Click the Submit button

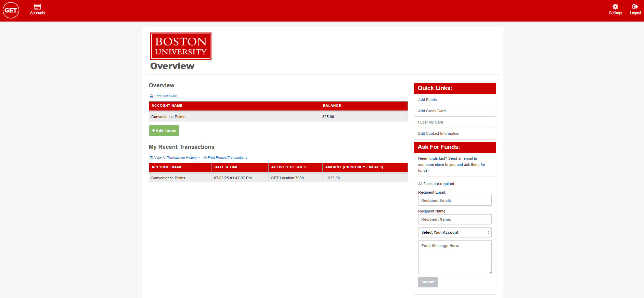pyautogui.click(x=428, y=282)
